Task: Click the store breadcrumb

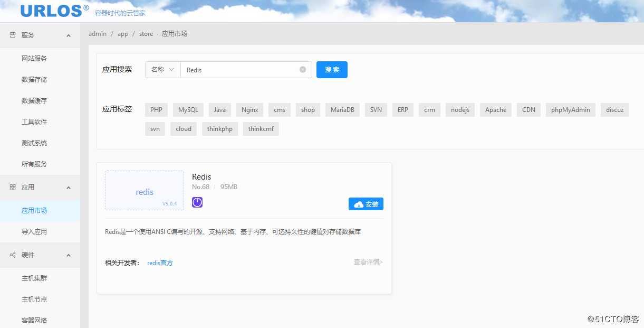Action: (146, 34)
